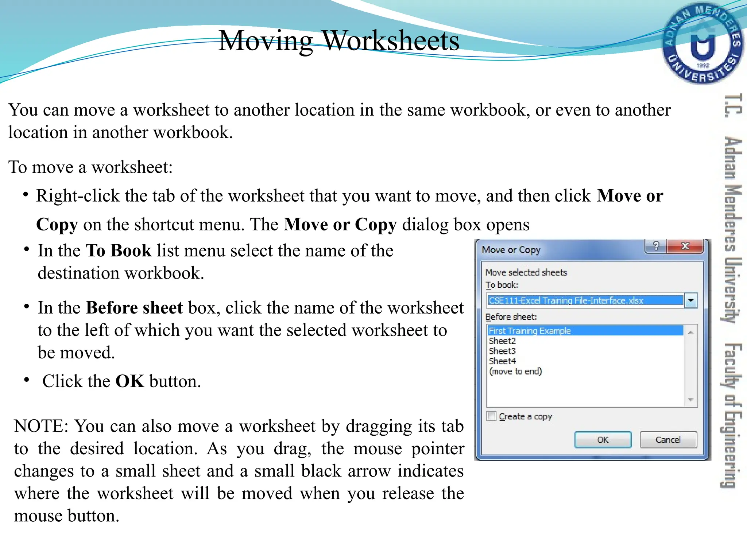Click the list scrollbar down arrow
747x560 pixels.
(x=690, y=400)
